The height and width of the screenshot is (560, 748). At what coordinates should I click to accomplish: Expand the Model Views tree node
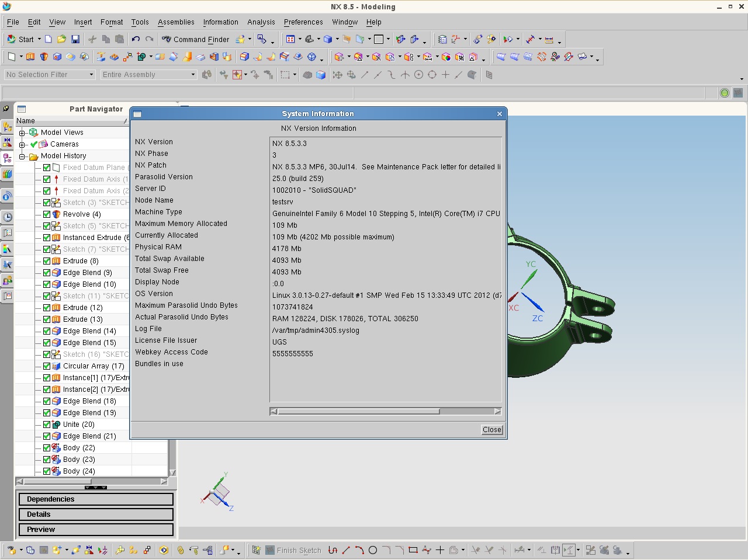pos(22,133)
